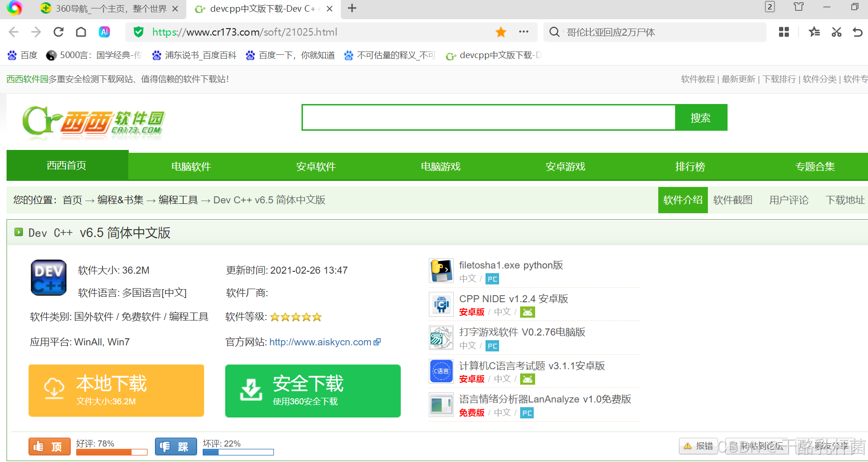Screen dimensions: 868x462
Task: Click the five-star 软件等级 rating
Action: [x=296, y=317]
